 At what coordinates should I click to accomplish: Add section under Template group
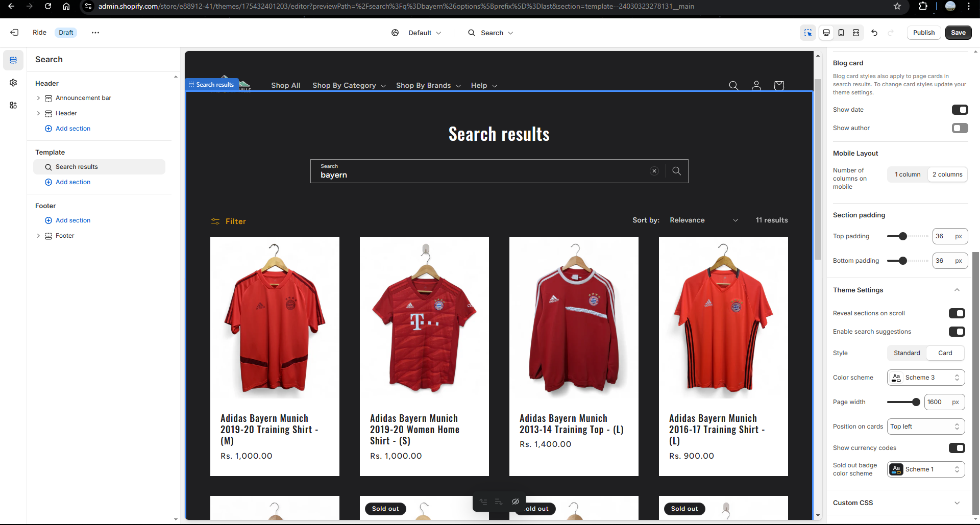tap(68, 182)
